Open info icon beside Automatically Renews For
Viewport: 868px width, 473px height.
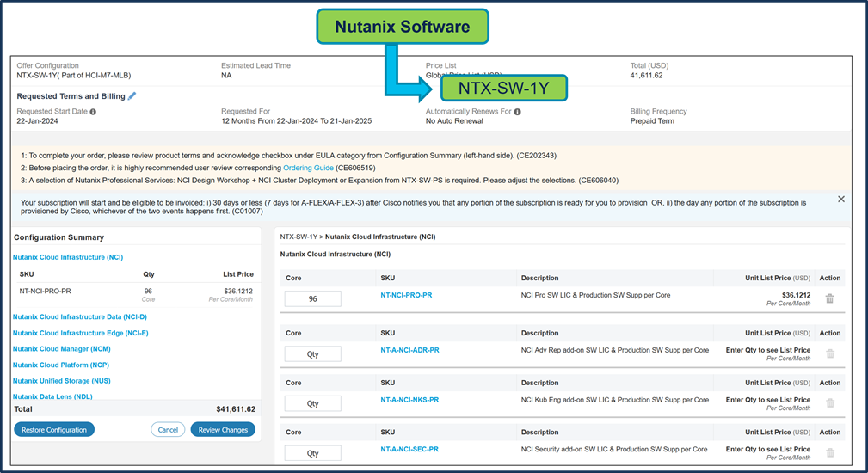click(517, 112)
